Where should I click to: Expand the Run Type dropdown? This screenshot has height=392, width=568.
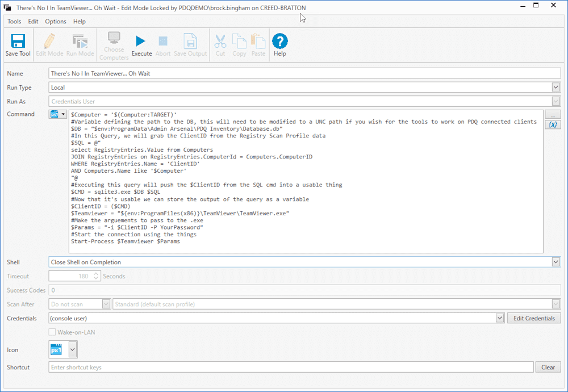pos(556,87)
